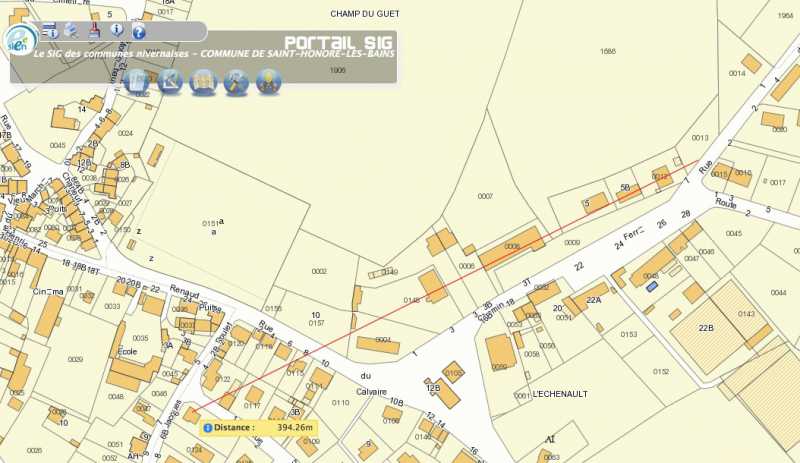Screen dimensions: 800x463
Task: Click the first round map sheet button
Action: [138, 82]
